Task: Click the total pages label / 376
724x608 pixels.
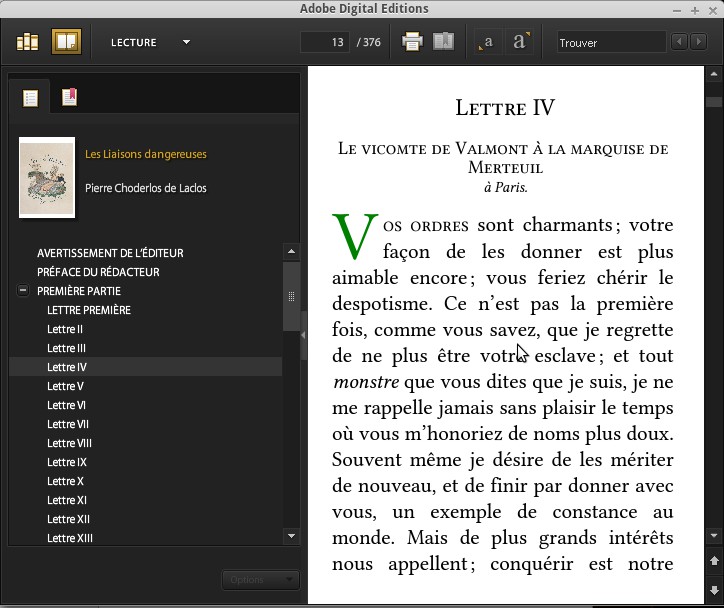Action: coord(368,42)
